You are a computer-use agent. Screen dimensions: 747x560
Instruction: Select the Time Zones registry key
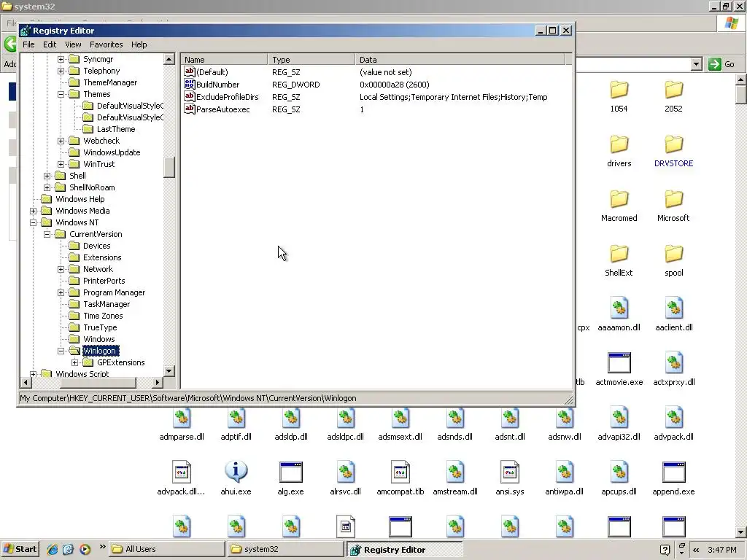tap(103, 316)
